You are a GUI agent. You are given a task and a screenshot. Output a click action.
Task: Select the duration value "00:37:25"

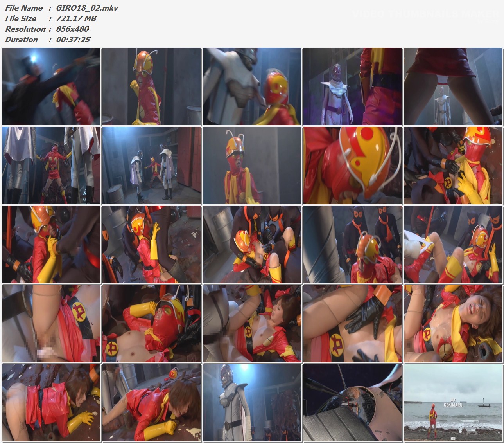[x=74, y=40]
